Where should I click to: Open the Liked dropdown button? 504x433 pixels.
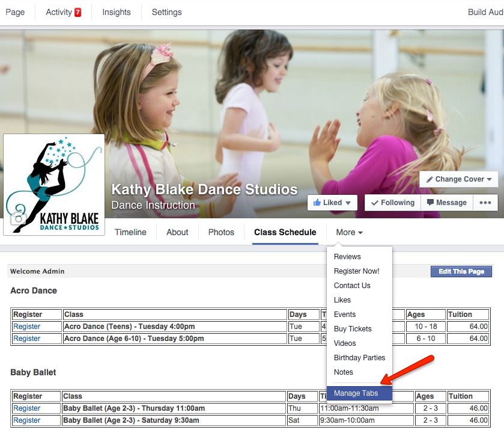coord(332,203)
